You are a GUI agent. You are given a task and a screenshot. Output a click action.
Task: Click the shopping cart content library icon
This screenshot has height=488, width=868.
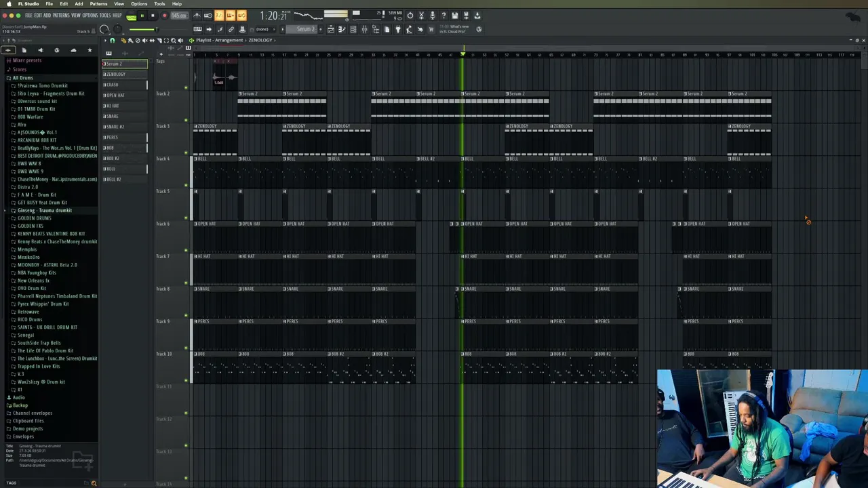(431, 29)
